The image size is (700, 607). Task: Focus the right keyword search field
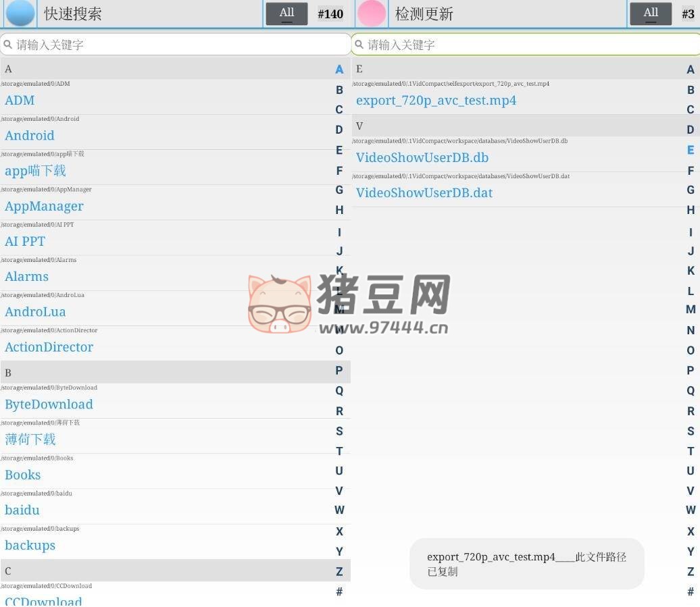pos(527,45)
